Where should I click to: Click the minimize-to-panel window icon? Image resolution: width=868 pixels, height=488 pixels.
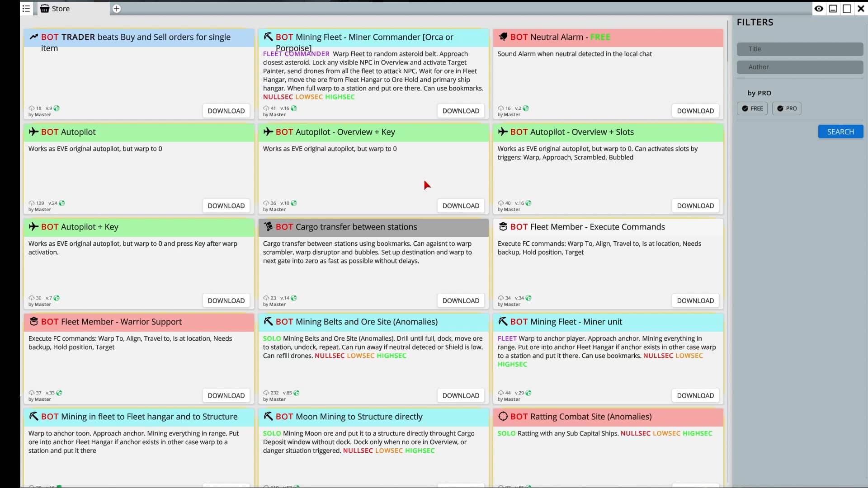833,9
